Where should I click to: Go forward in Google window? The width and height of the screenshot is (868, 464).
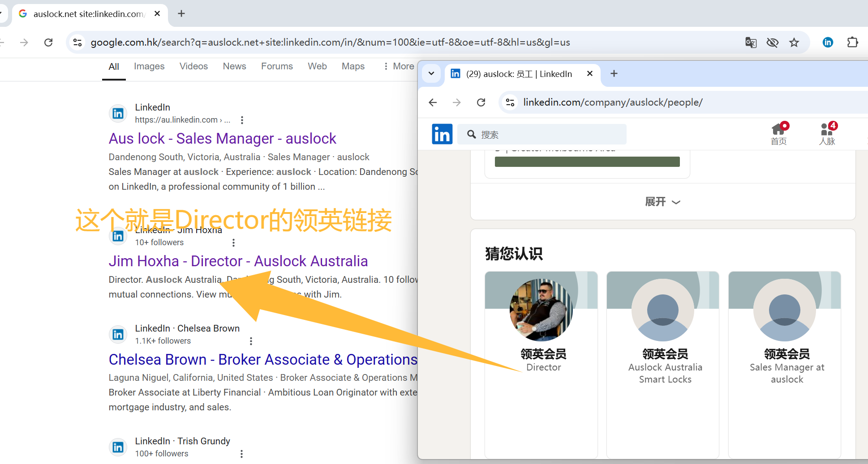tap(24, 43)
